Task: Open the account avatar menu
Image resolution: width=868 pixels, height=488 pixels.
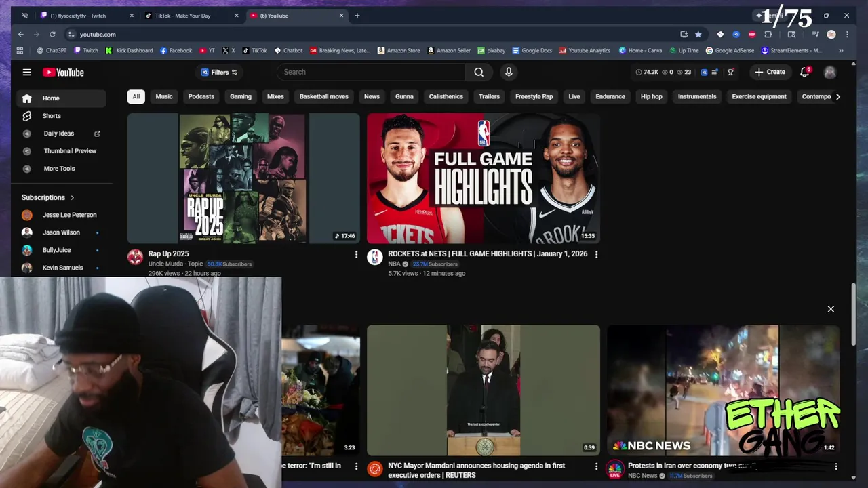Action: point(829,72)
